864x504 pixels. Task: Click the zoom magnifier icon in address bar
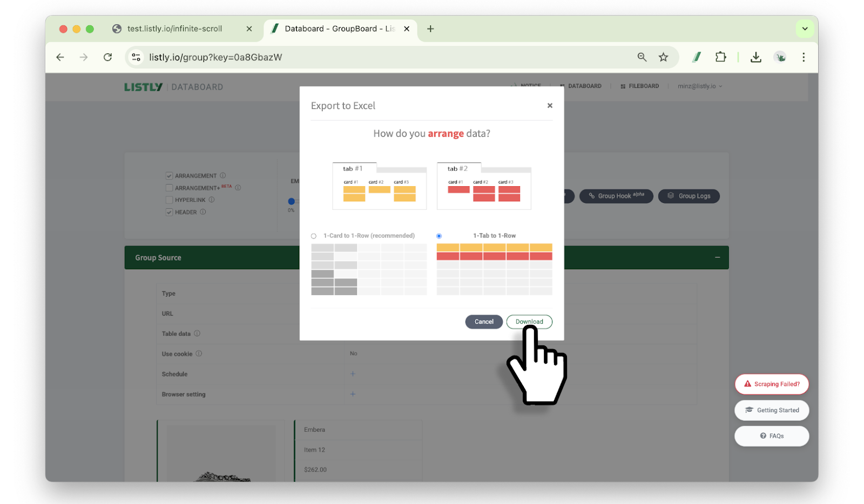click(x=642, y=57)
